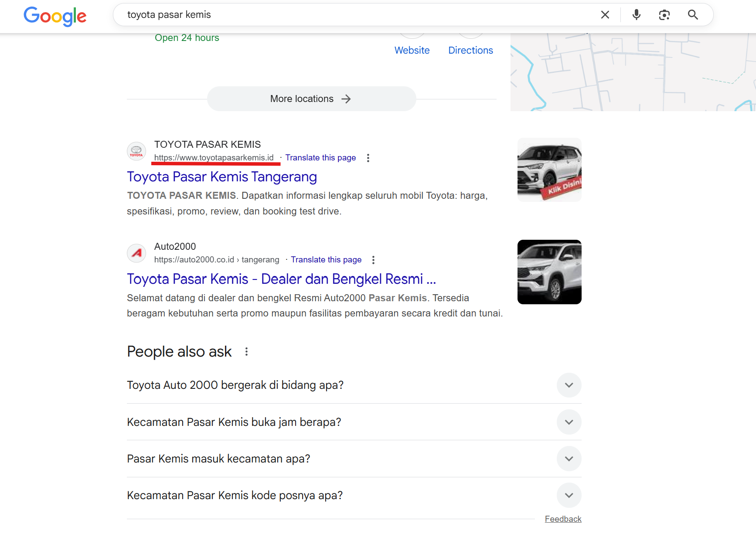Expand "Kecamatan Pasar Kemis buka jam berapa?"
This screenshot has height=551, width=756.
coord(569,422)
